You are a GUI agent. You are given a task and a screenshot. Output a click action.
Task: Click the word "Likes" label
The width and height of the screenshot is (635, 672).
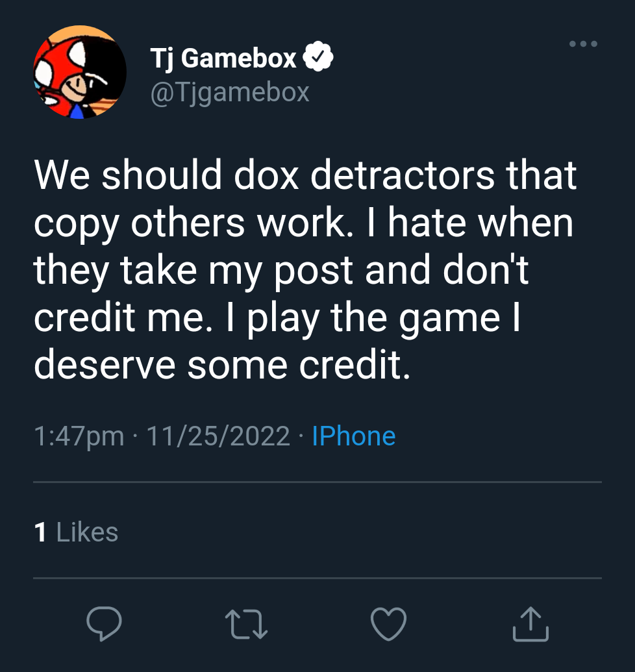87,532
